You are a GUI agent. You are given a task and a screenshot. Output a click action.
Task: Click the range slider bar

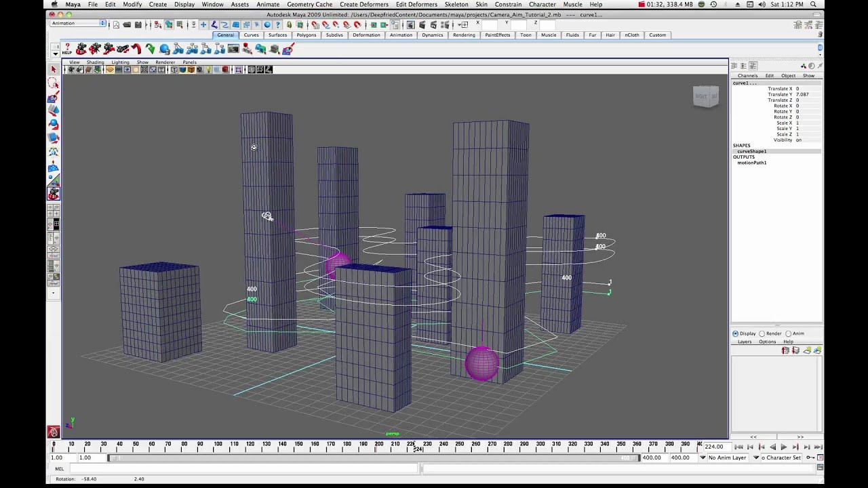(x=374, y=458)
